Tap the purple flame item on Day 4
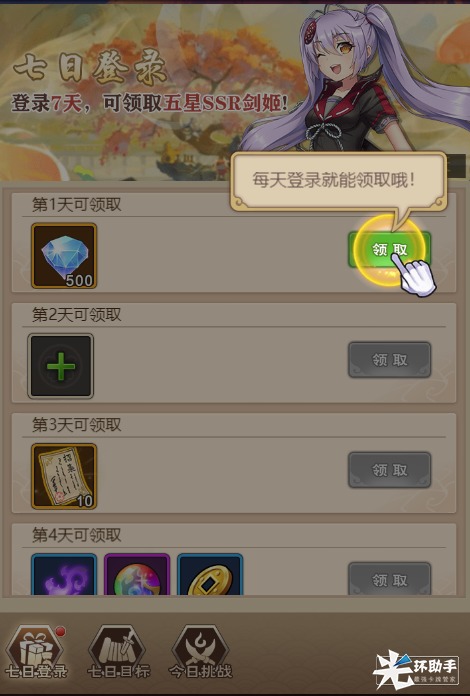 (64, 574)
